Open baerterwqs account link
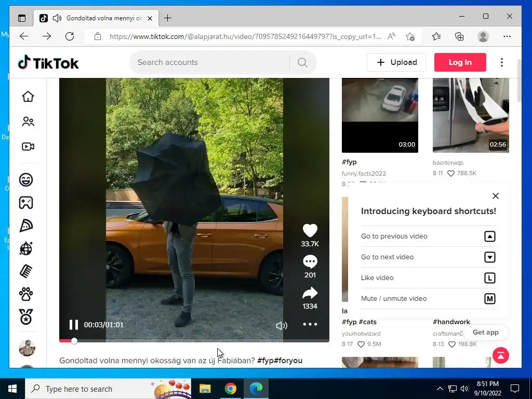The height and width of the screenshot is (399, 532). [x=448, y=163]
